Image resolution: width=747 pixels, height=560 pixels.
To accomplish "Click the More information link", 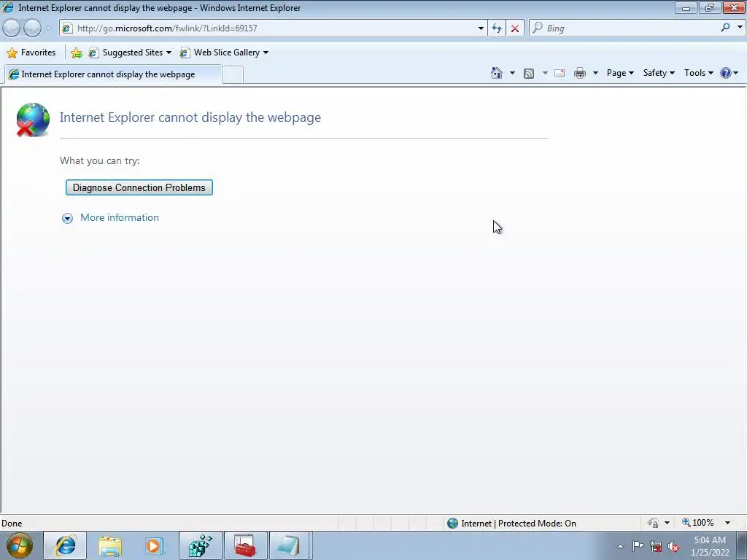I will click(x=120, y=217).
